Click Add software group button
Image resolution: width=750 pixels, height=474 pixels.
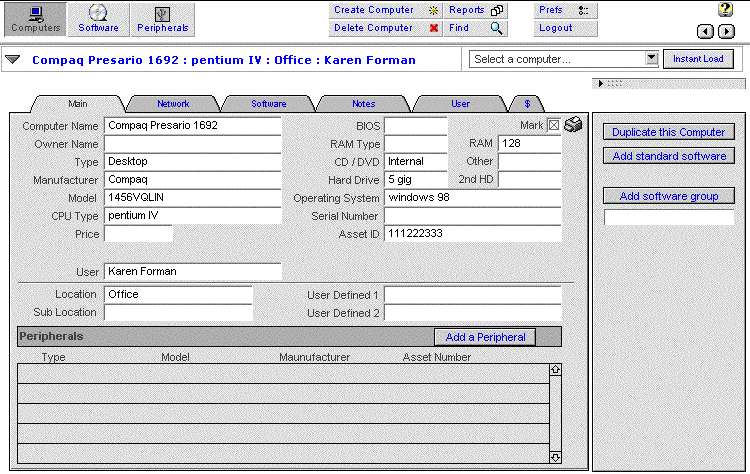point(669,196)
